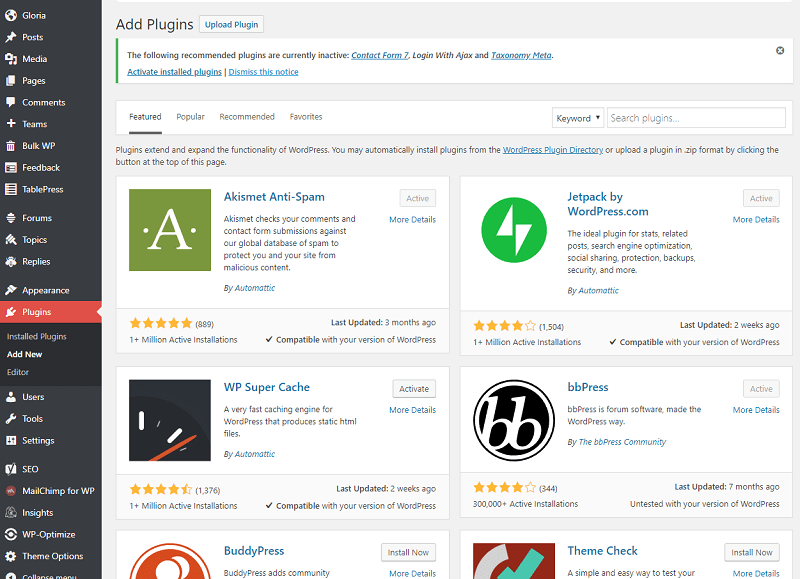Open the Appearance paintbrush icon
The image size is (800, 579).
click(x=11, y=290)
